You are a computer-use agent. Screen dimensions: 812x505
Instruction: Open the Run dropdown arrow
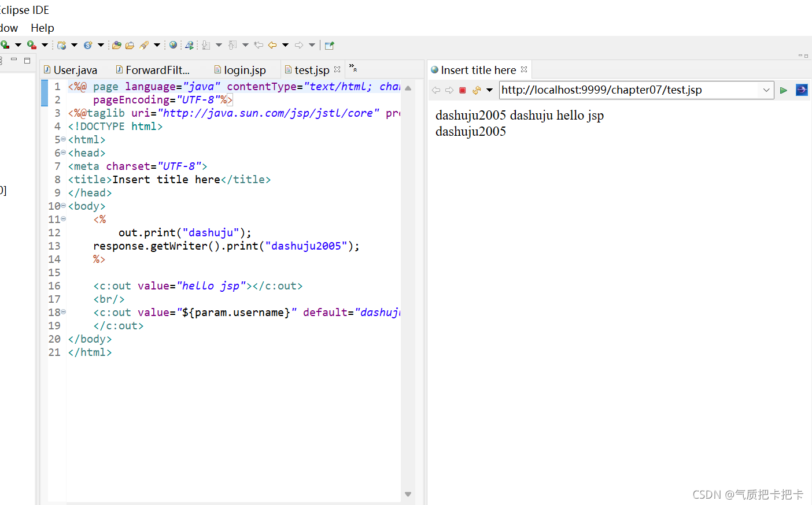(18, 45)
